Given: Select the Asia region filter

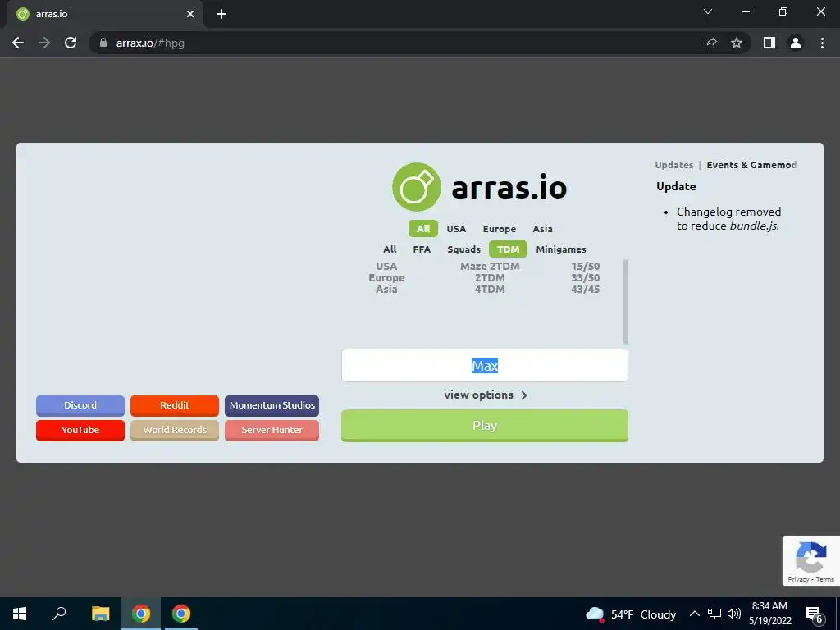Looking at the screenshot, I should click(x=542, y=229).
